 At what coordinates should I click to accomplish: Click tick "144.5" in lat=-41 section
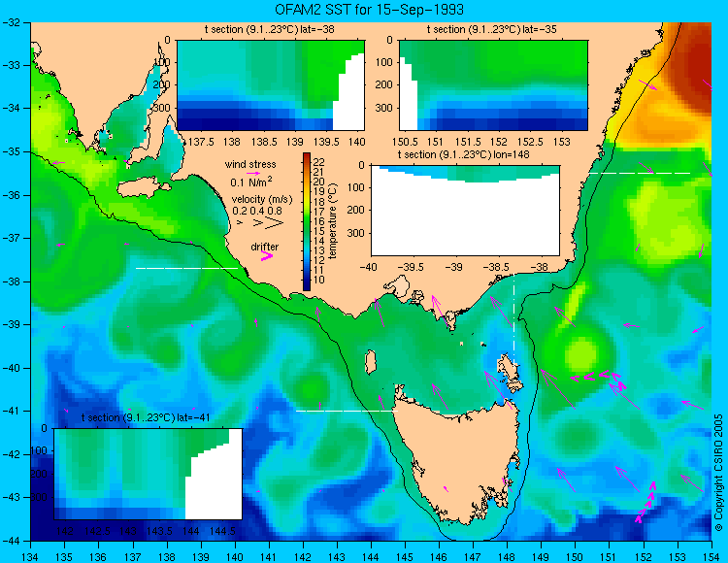pos(222,531)
